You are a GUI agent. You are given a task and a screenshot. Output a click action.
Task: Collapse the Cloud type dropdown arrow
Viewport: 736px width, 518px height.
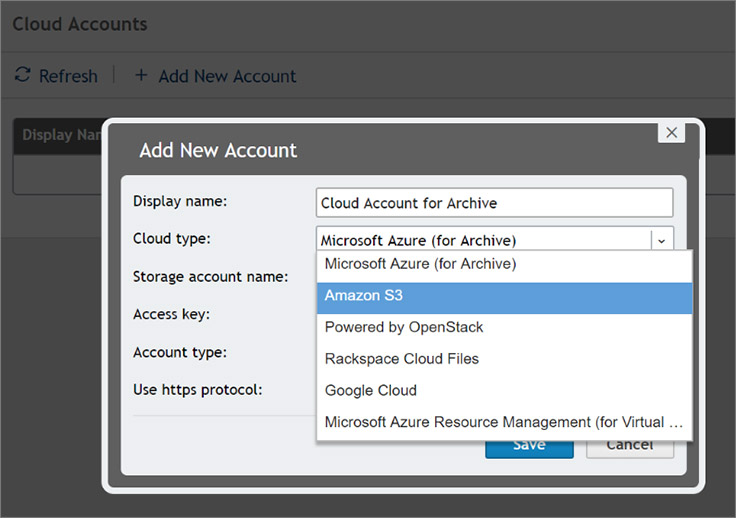pos(662,241)
